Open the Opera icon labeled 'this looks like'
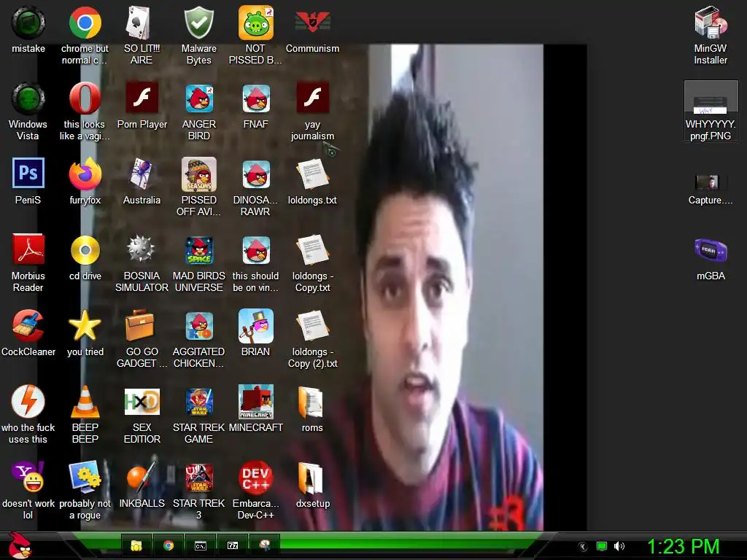Screen dimensions: 747x560 click(x=85, y=98)
